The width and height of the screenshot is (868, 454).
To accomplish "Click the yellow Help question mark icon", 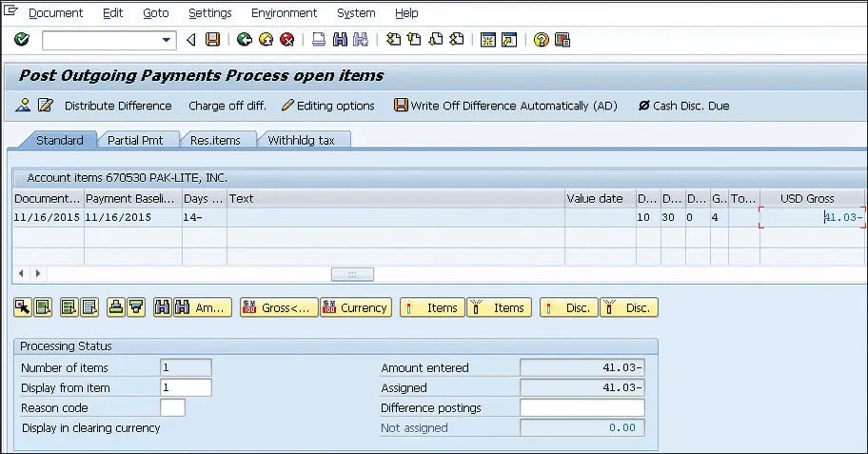I will [x=541, y=40].
